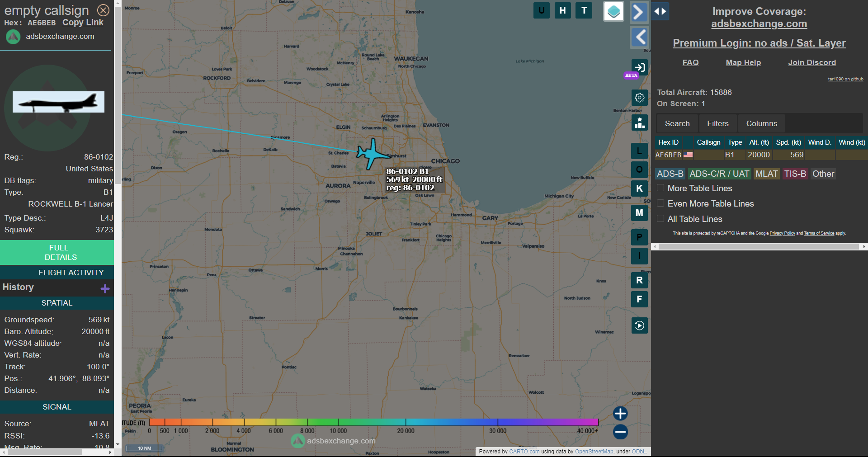Open the FAQ link

pyautogui.click(x=690, y=62)
